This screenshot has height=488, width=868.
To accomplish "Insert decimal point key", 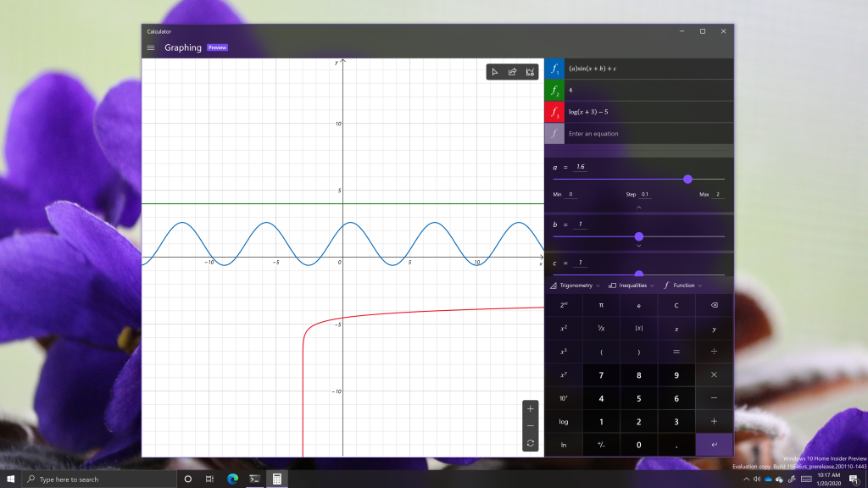I will point(676,445).
